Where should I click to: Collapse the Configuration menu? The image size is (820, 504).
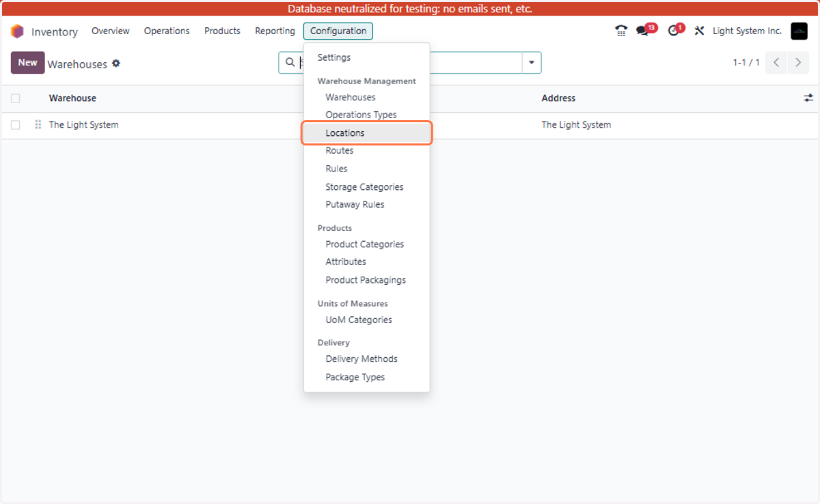[x=338, y=31]
